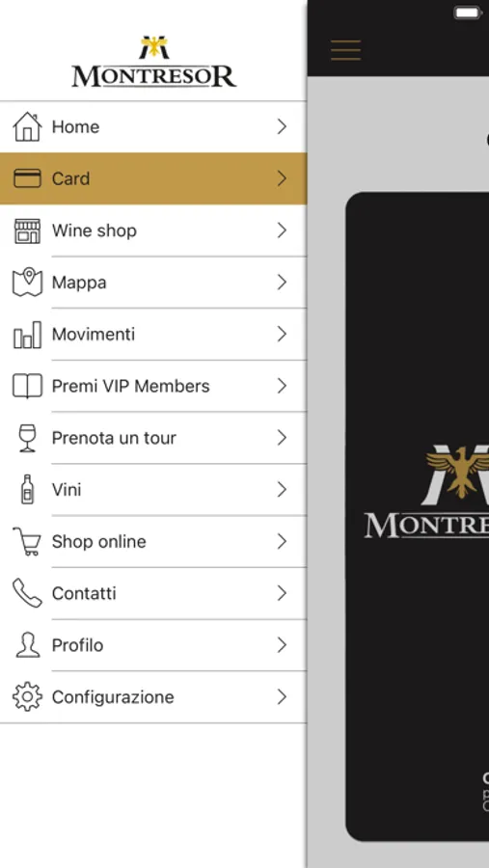Select the gear icon for Configurazione
489x868 pixels.
point(27,696)
